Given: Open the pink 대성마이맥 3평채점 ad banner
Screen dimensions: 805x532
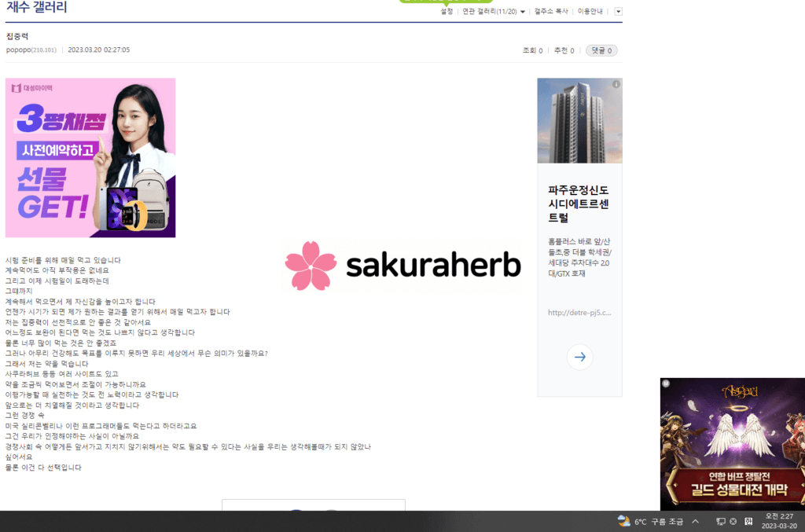Looking at the screenshot, I should pos(90,157).
